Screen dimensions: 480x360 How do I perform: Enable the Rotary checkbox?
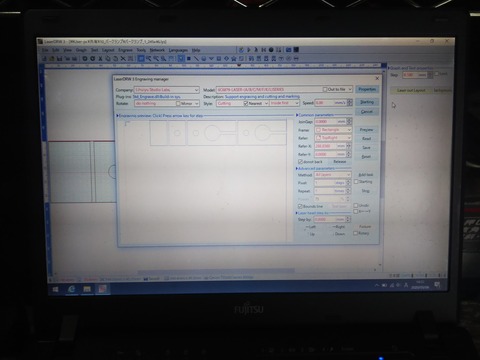[356, 233]
